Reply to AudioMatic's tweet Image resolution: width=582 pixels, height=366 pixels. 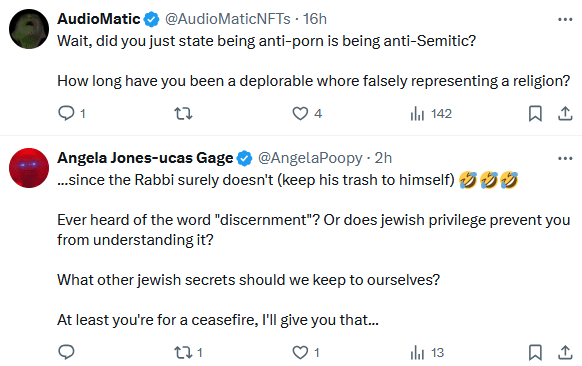(67, 113)
